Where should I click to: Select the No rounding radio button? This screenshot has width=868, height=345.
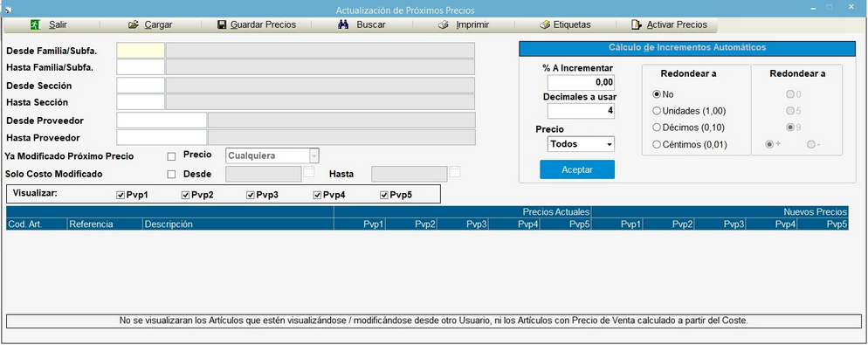[x=657, y=94]
